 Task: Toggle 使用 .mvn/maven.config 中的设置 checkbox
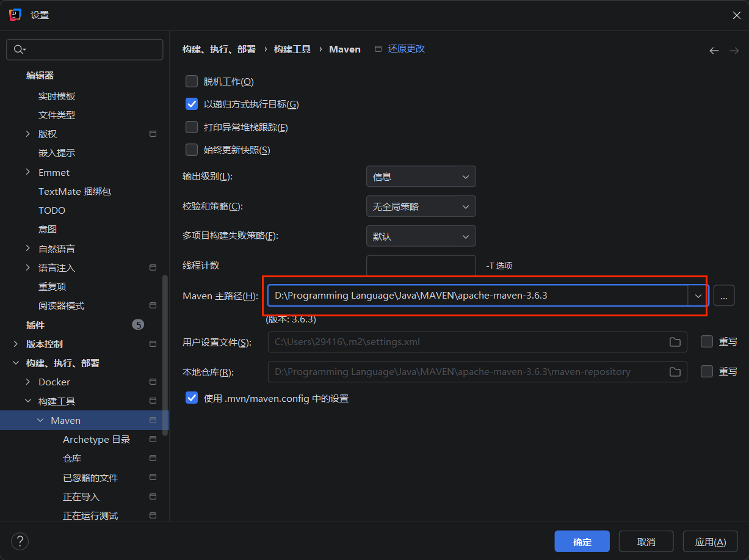pyautogui.click(x=192, y=398)
